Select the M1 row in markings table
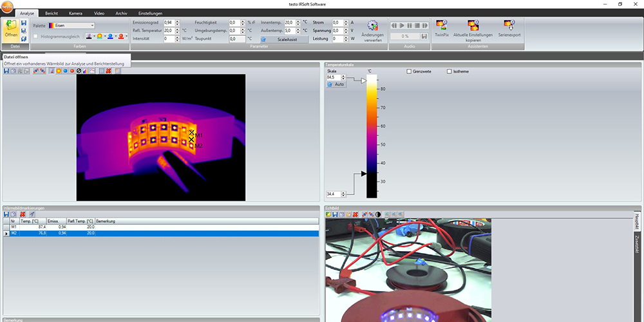Image resolution: width=644 pixels, height=322 pixels. [161, 227]
